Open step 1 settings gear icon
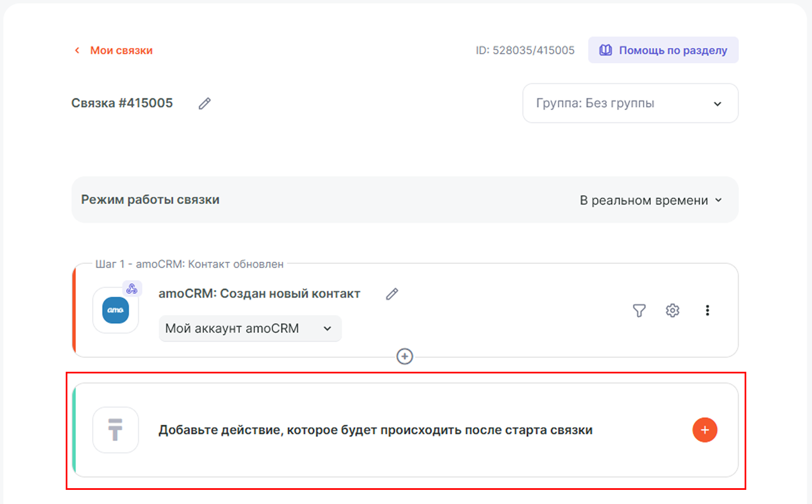812x504 pixels. (x=672, y=310)
